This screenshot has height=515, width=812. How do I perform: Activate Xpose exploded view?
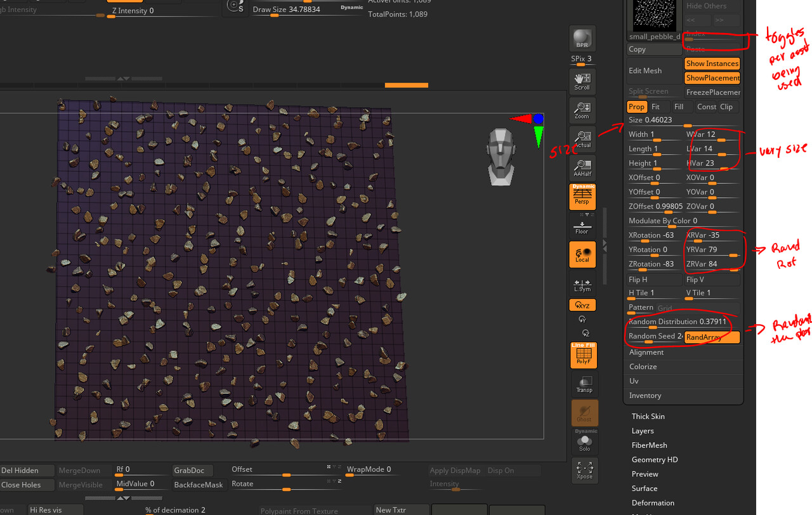584,470
